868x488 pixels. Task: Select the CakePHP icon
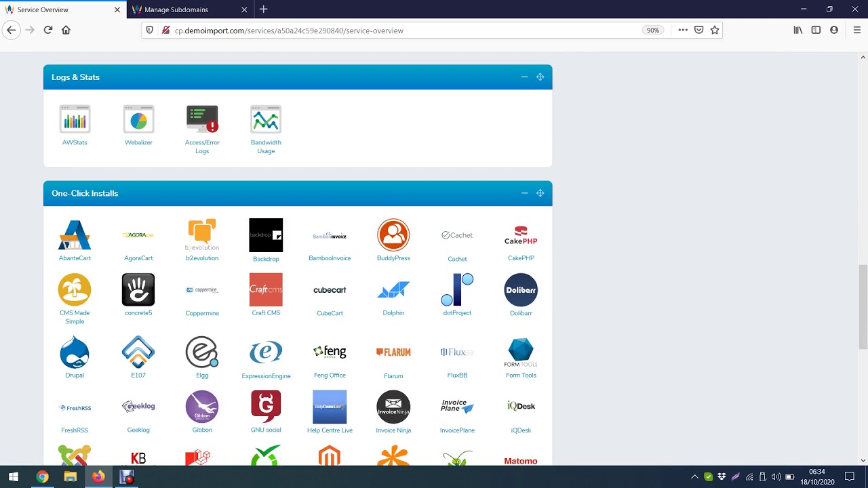click(521, 235)
